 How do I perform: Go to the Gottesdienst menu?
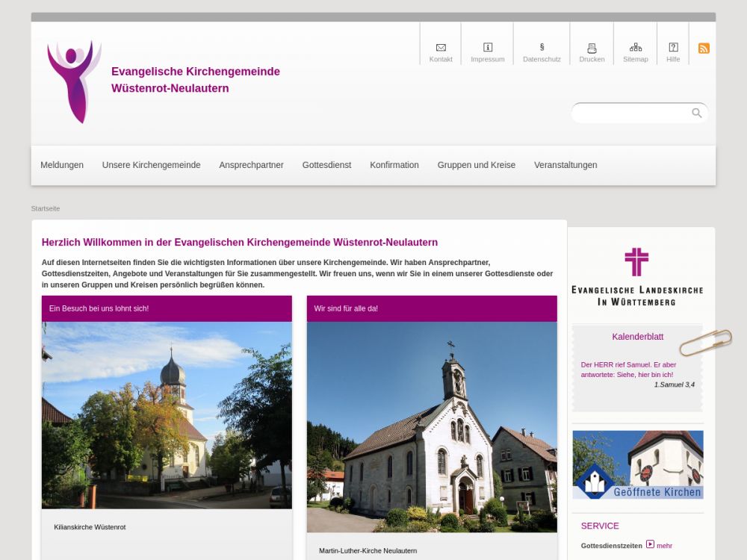326,165
